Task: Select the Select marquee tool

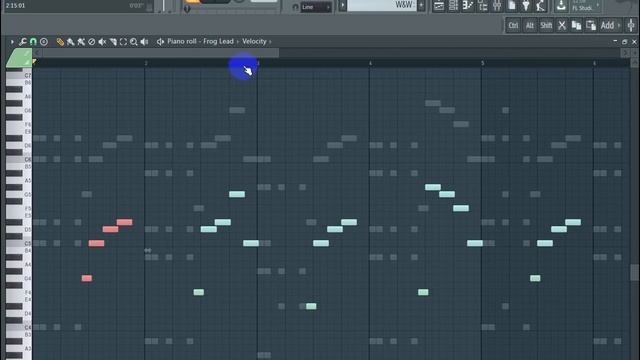Action: [123, 42]
